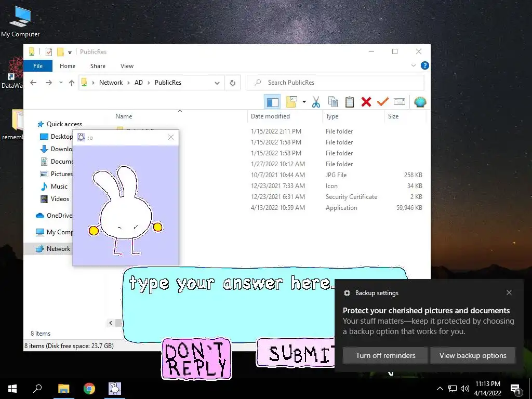Image resolution: width=532 pixels, height=399 pixels.
Task: Go back with the left arrow
Action: tap(33, 83)
